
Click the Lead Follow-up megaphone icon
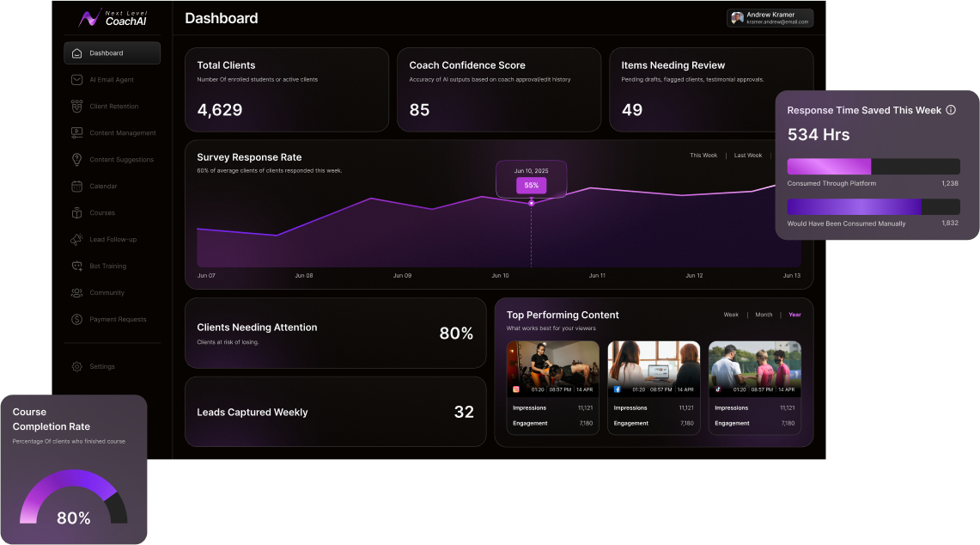[76, 240]
